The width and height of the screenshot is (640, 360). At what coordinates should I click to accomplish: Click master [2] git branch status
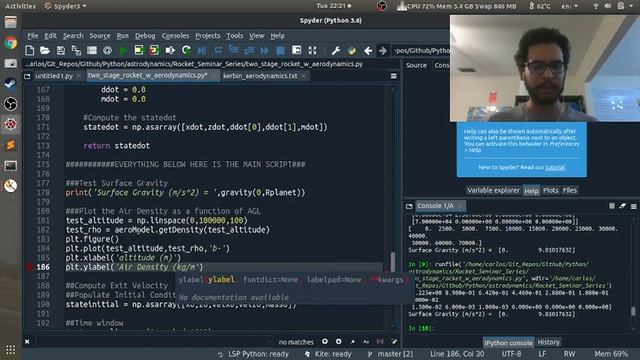390,354
